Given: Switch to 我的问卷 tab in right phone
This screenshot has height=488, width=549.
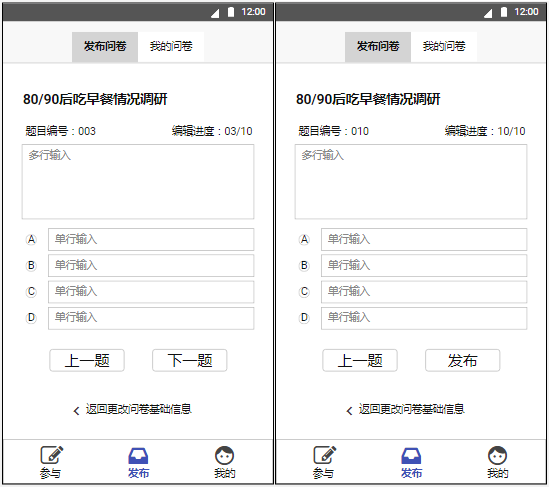Looking at the screenshot, I should pyautogui.click(x=444, y=47).
